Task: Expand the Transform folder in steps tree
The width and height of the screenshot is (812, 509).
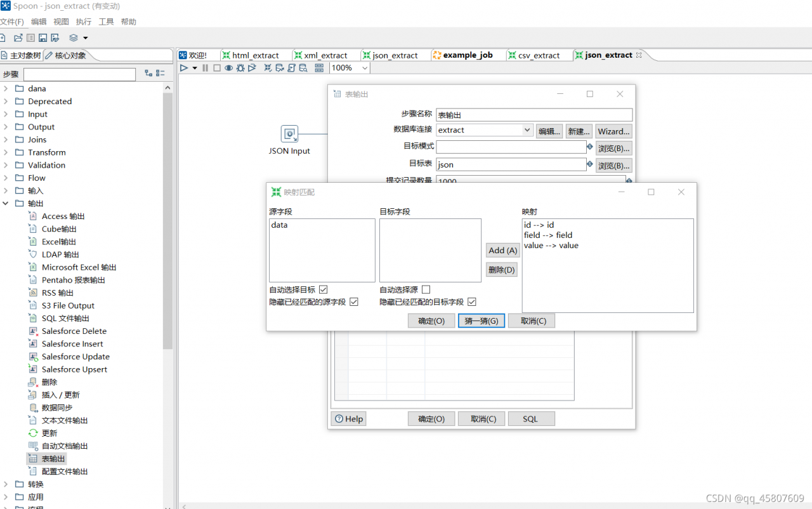Action: pos(6,152)
